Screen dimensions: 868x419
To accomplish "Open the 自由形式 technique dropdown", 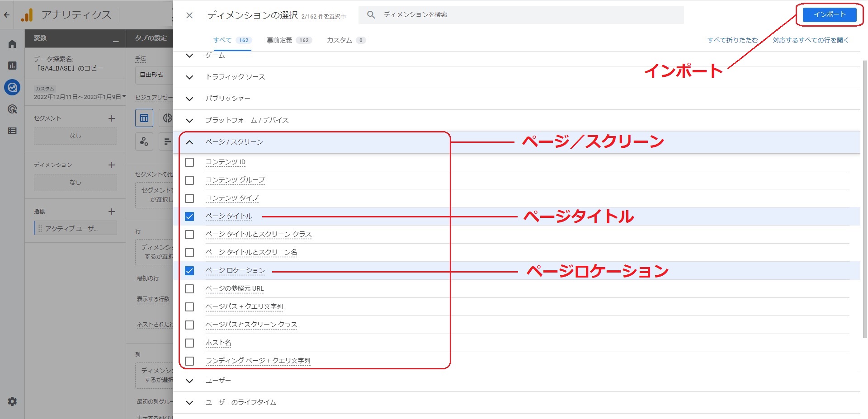I will [x=154, y=75].
